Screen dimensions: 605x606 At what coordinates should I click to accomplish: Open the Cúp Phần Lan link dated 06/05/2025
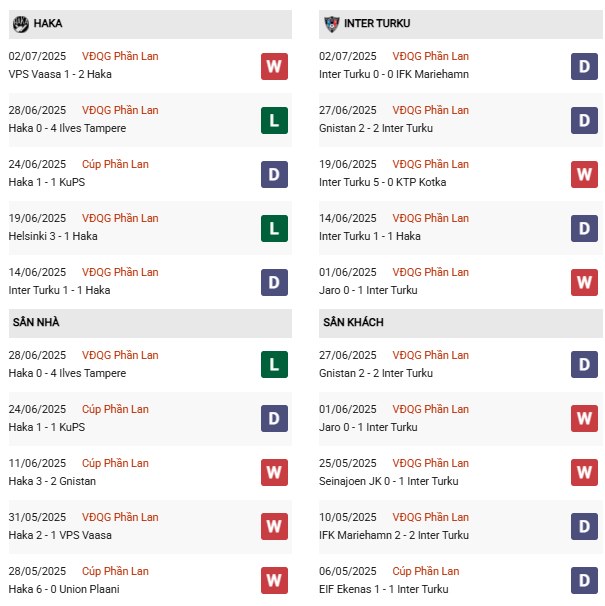(426, 571)
